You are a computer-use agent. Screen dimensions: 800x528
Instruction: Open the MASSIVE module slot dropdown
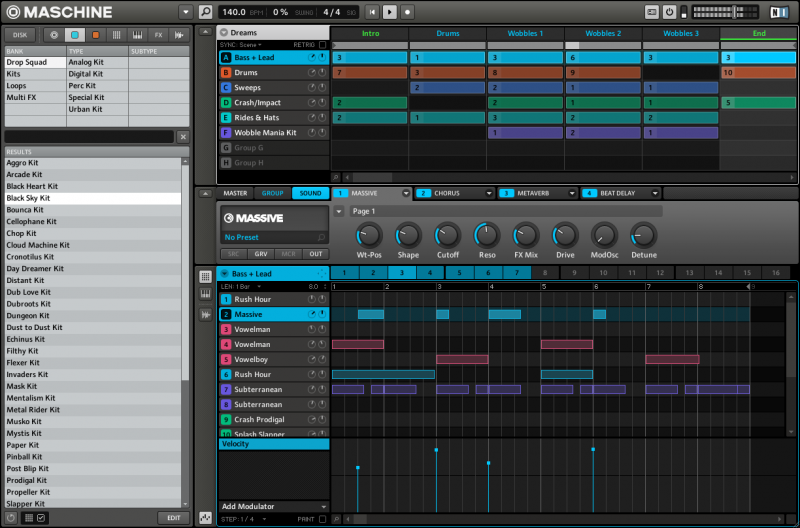[406, 193]
